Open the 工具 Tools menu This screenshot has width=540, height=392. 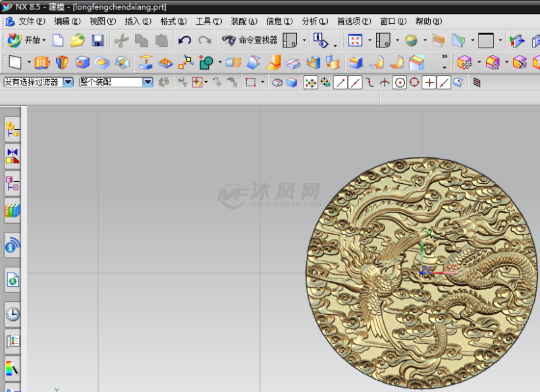click(x=209, y=21)
